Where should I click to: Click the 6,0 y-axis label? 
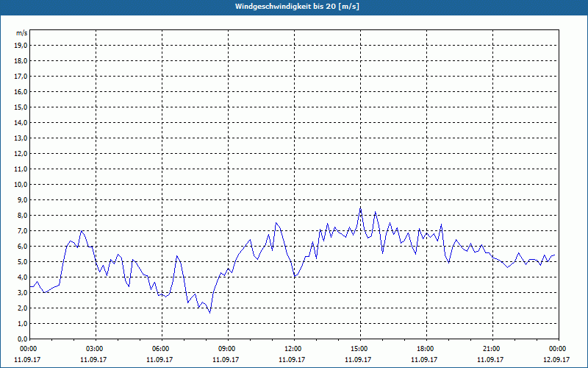click(22, 247)
